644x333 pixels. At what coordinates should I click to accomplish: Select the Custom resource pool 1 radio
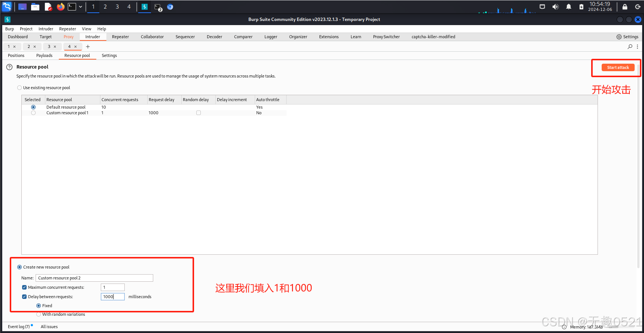(33, 113)
